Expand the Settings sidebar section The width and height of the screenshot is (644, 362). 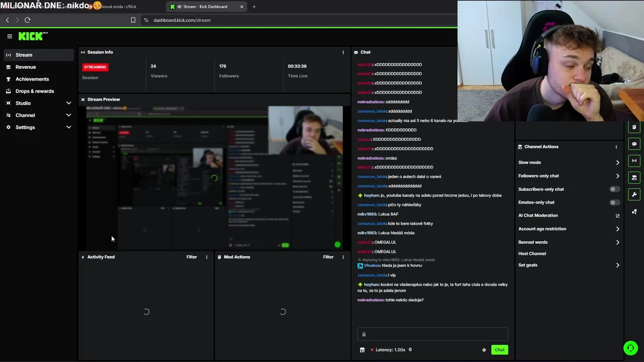[39, 127]
